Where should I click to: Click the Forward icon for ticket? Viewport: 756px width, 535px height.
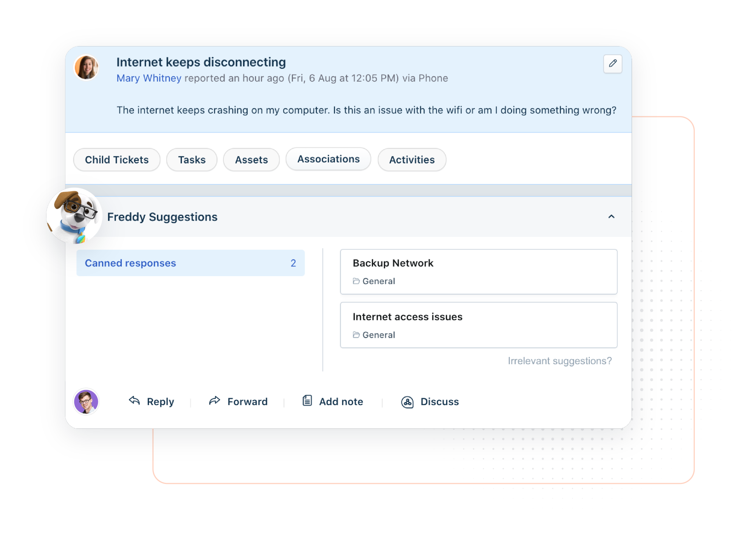(x=215, y=401)
